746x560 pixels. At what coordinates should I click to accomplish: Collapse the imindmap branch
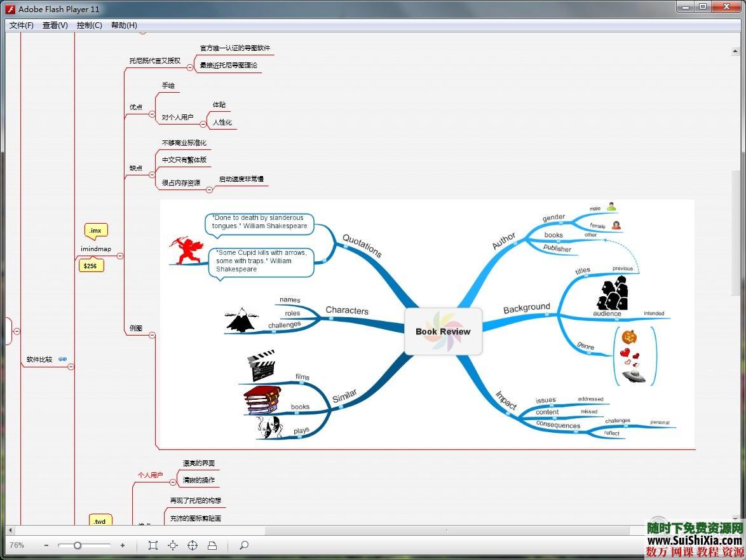tap(120, 256)
